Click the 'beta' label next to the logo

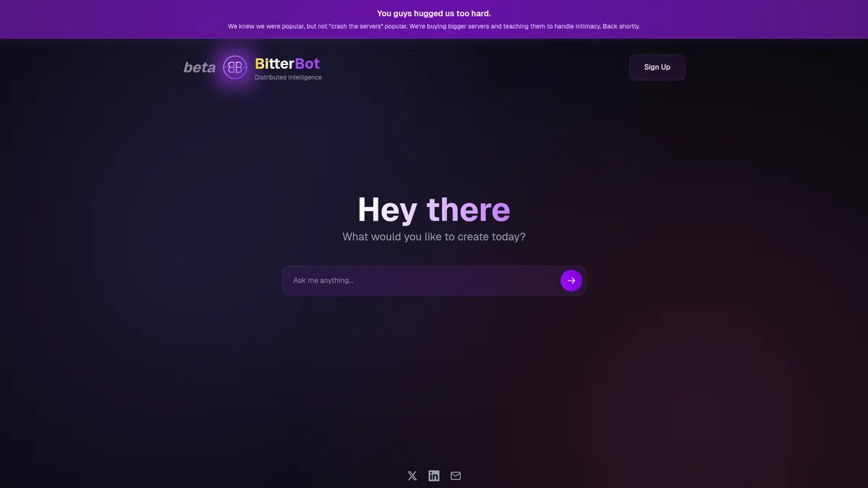click(x=199, y=67)
